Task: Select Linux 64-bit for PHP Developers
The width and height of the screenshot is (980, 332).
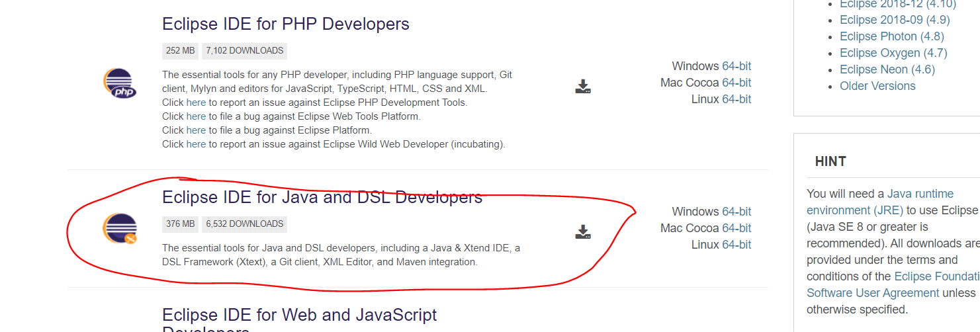Action: [x=736, y=99]
